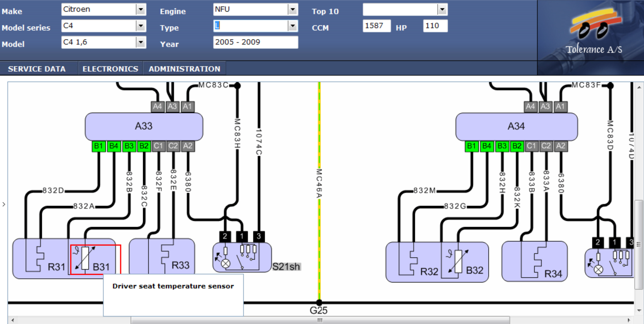Click the horizontal scrollbar right arrow
Image resolution: width=644 pixels, height=324 pixels.
(x=629, y=320)
